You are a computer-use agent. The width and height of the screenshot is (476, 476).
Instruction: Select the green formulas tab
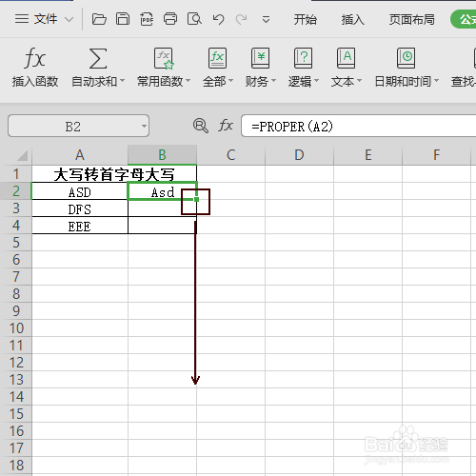click(464, 19)
